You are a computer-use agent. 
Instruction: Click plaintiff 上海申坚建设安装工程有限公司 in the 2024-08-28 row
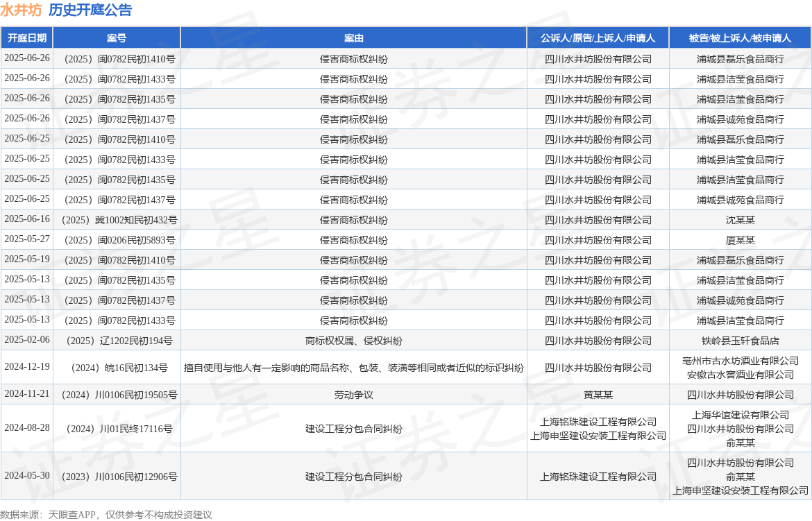click(598, 436)
